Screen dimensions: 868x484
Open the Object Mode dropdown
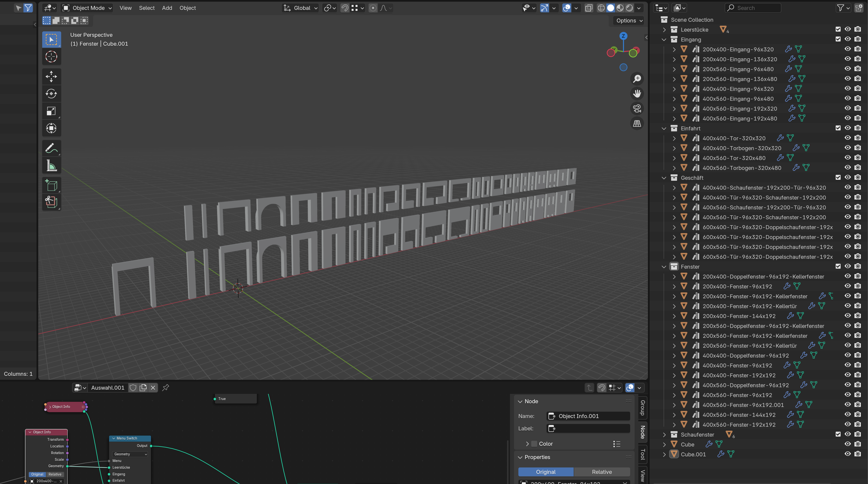[x=87, y=8]
